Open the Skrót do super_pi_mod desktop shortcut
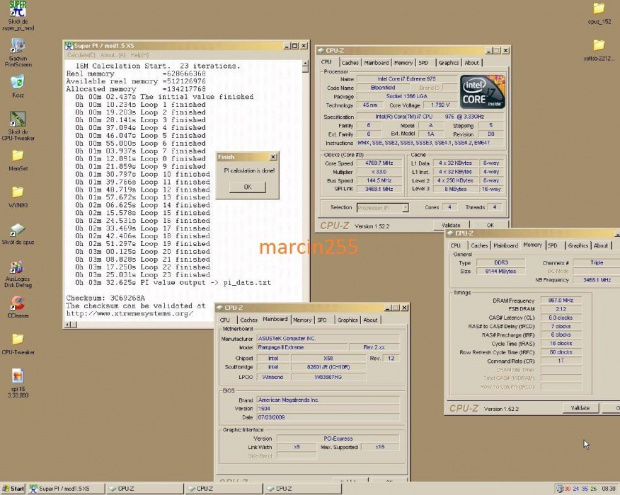620x495 pixels. (x=18, y=15)
